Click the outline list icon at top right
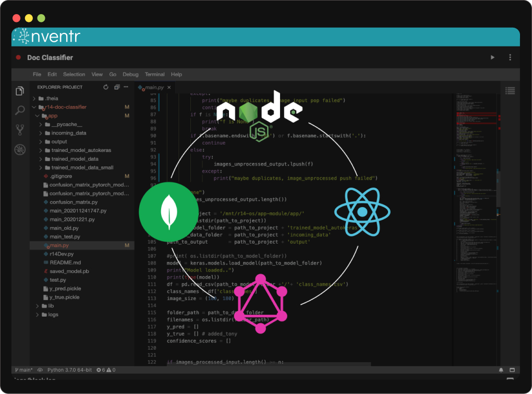This screenshot has height=394, width=532. (x=510, y=91)
